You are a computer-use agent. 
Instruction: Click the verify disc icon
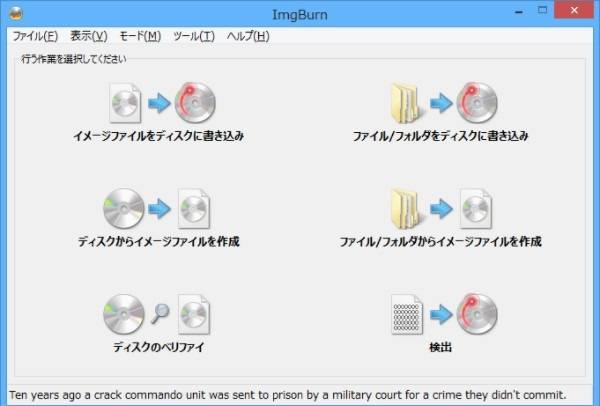tap(157, 314)
